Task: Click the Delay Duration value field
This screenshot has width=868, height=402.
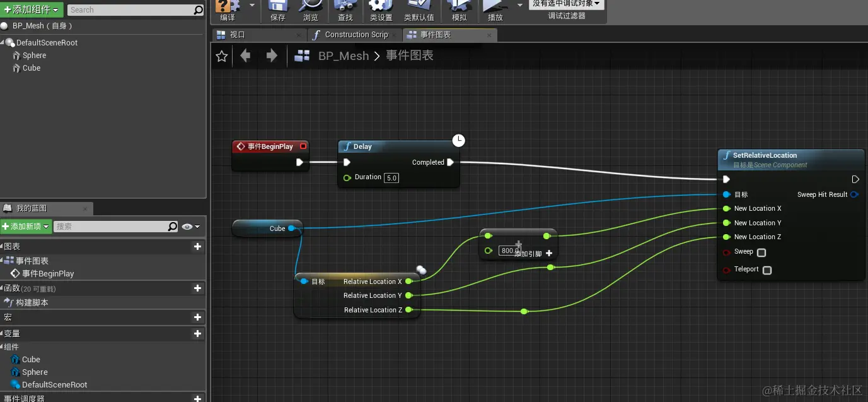Action: [x=392, y=178]
